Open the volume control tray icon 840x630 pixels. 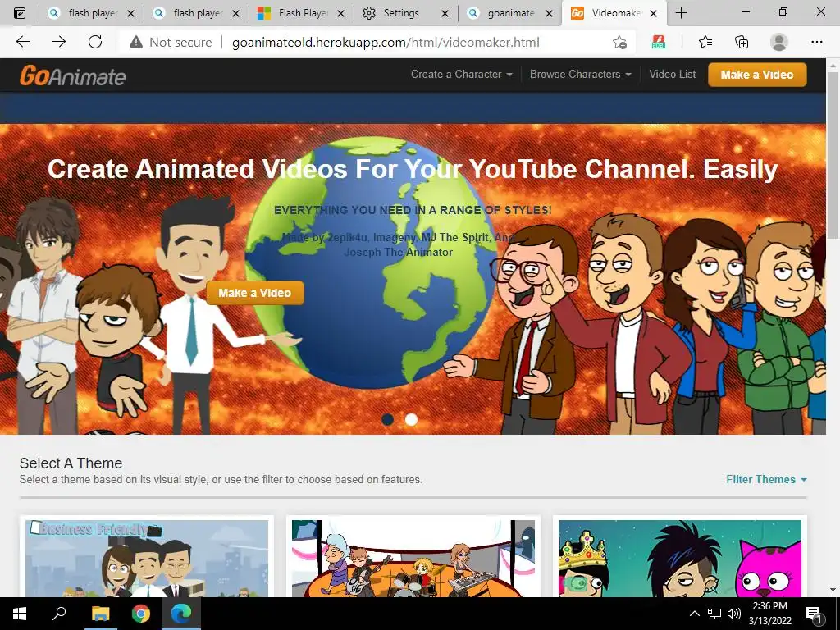point(734,614)
